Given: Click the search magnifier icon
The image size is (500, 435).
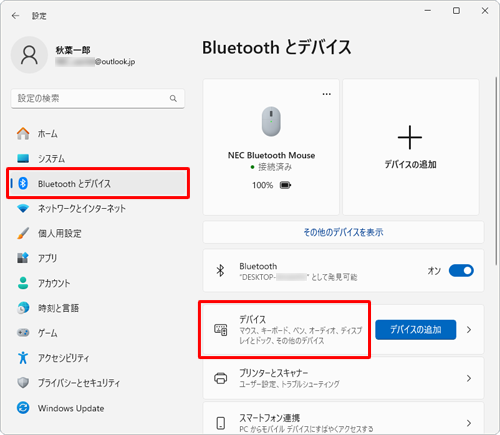Looking at the screenshot, I should point(173,98).
